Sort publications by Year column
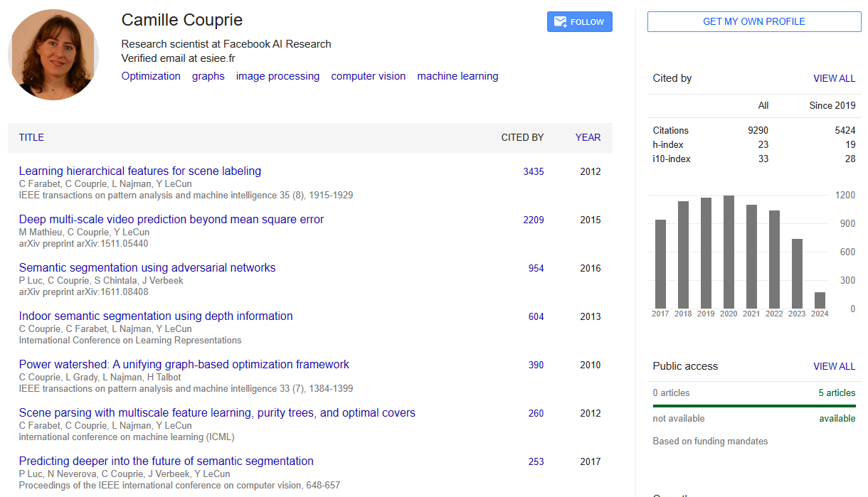The width and height of the screenshot is (868, 497). pos(588,137)
